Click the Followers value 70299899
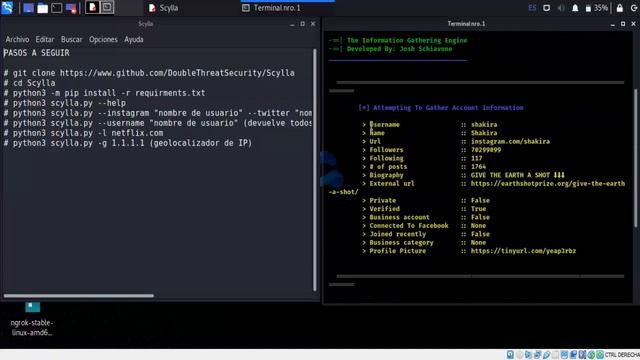The height and width of the screenshot is (360, 640). (486, 150)
